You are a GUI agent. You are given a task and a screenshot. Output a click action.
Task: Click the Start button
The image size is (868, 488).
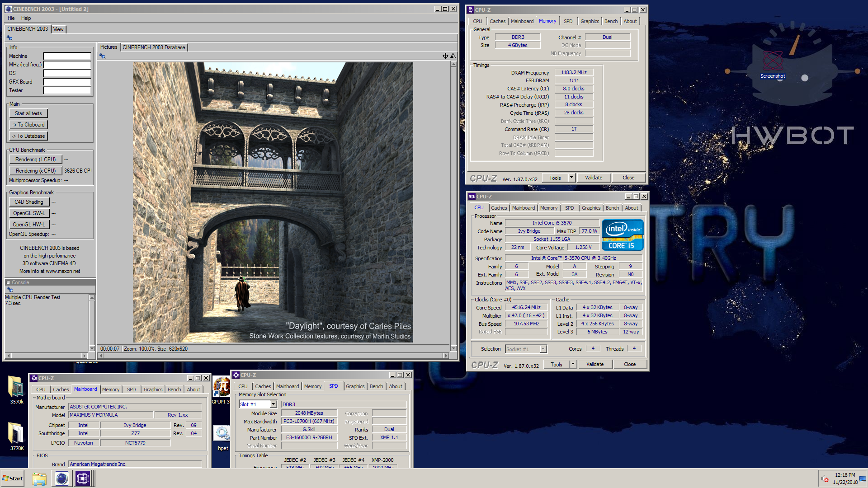coord(13,479)
